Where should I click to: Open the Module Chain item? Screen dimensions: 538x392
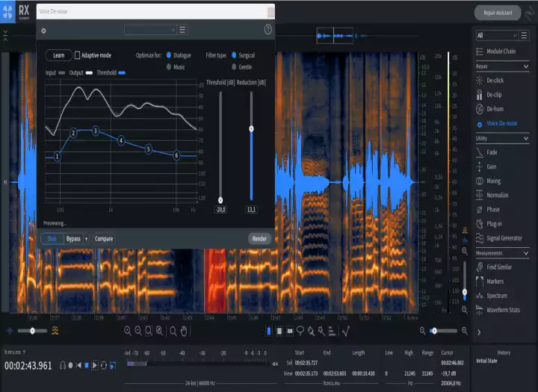click(x=501, y=51)
